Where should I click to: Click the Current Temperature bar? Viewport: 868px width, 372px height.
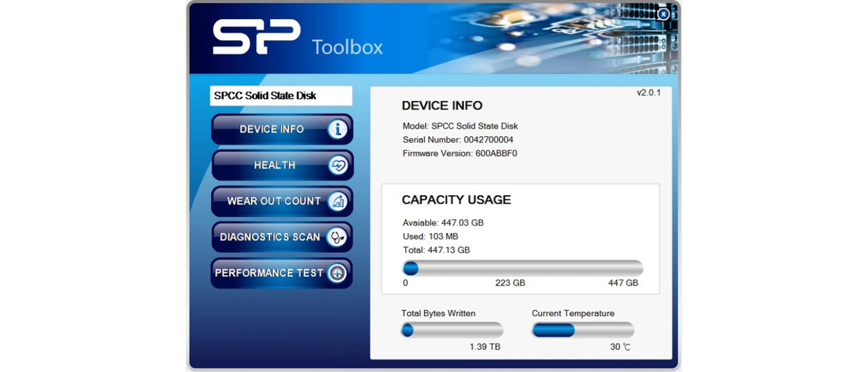coord(583,330)
